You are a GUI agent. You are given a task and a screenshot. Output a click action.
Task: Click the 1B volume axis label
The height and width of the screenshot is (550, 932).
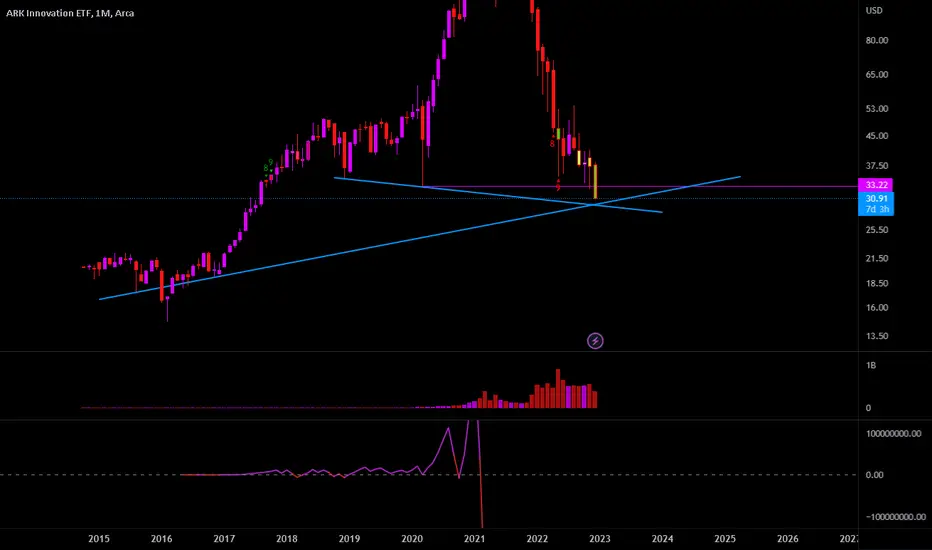pyautogui.click(x=871, y=366)
